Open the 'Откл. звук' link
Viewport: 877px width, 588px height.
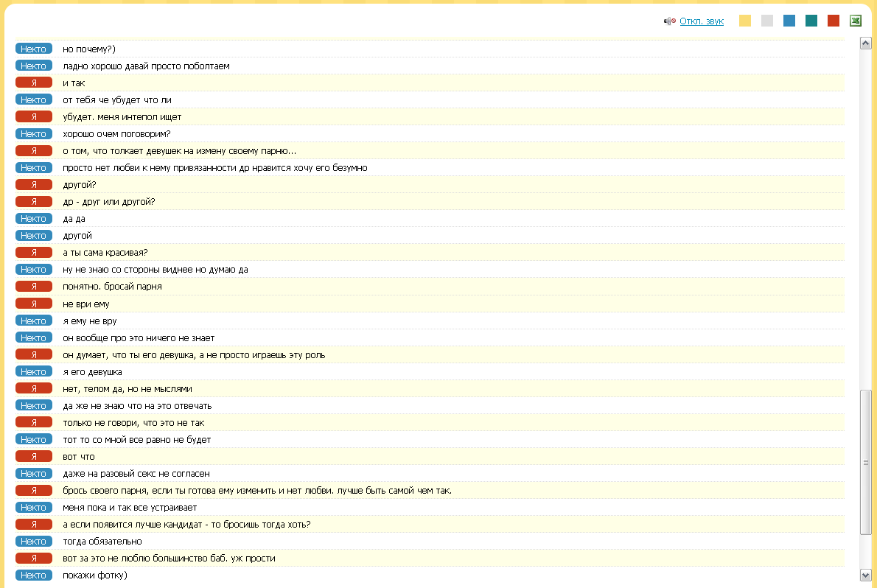click(702, 21)
